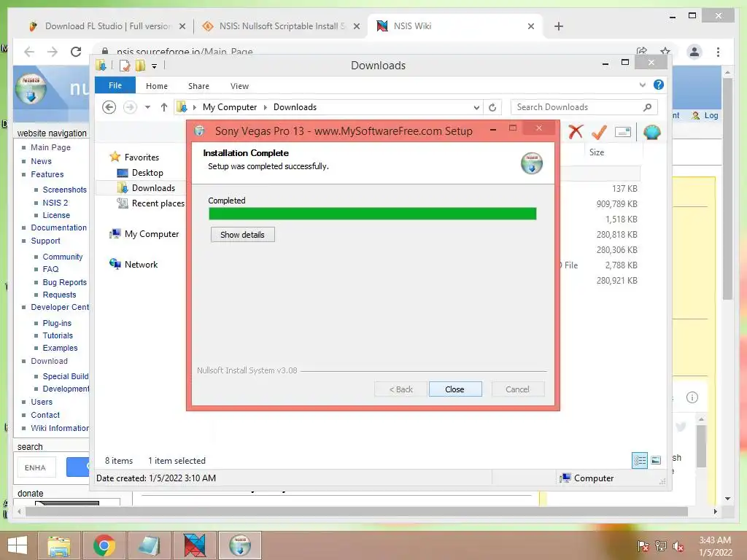Click the wiki search input box

pos(36,467)
